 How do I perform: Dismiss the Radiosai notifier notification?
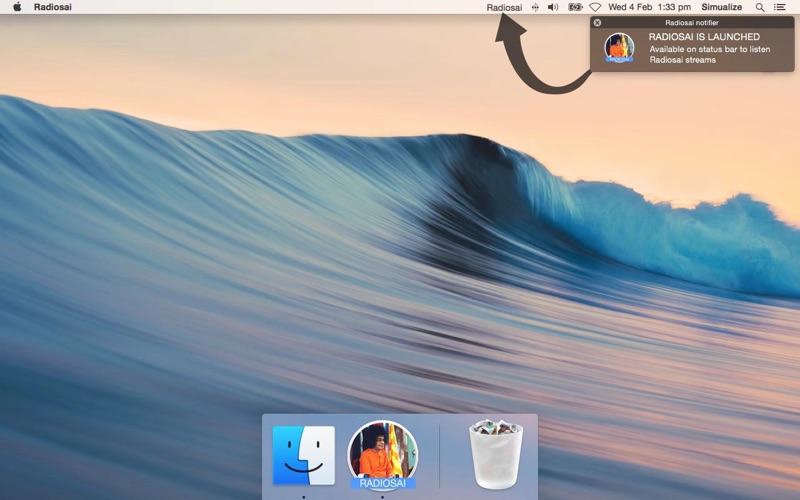[598, 22]
